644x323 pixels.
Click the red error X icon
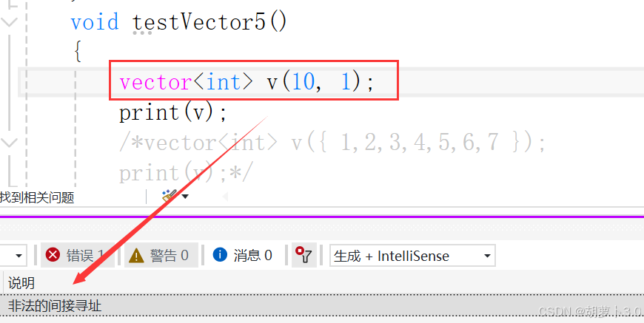pyautogui.click(x=53, y=255)
